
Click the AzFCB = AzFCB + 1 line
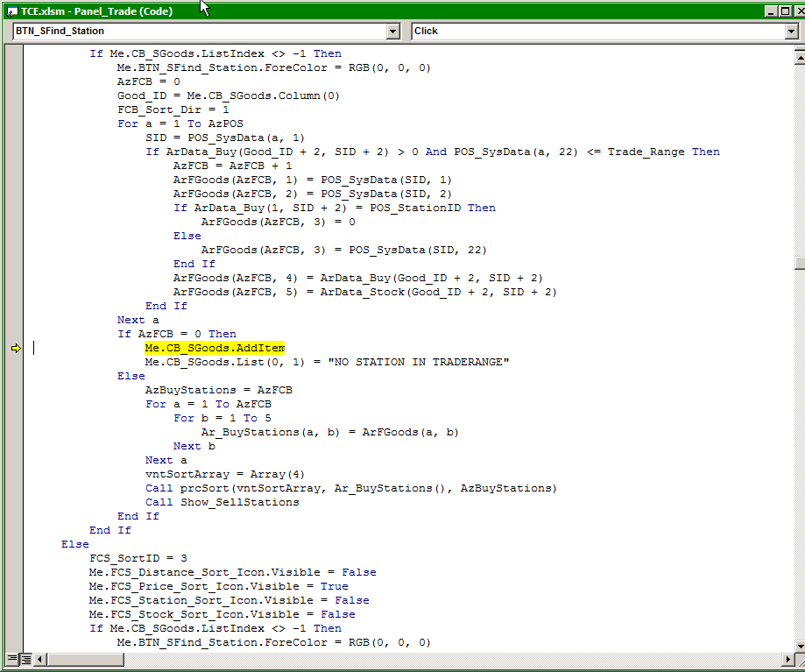(x=233, y=166)
